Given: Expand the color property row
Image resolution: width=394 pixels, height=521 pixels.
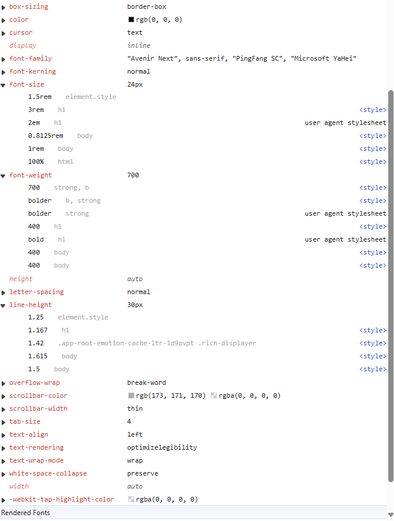Looking at the screenshot, I should point(3,20).
